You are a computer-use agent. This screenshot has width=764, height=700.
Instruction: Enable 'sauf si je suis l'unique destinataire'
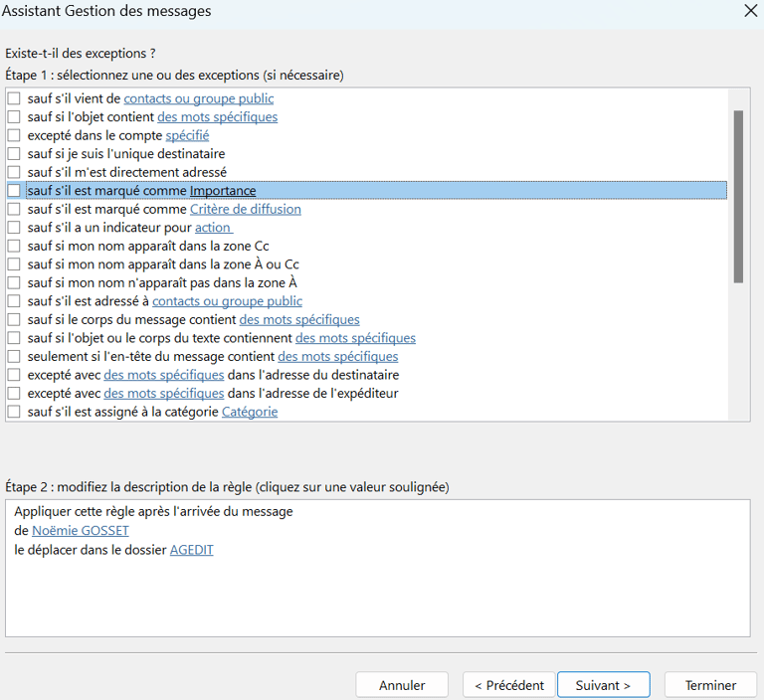(x=14, y=153)
